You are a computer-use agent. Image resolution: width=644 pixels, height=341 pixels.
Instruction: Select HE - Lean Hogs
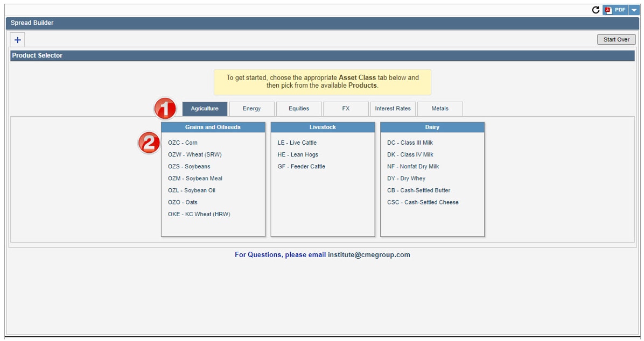click(x=298, y=154)
